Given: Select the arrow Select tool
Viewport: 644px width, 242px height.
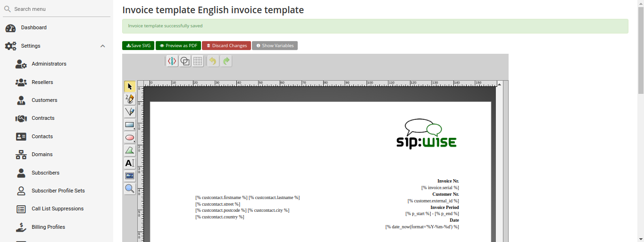Looking at the screenshot, I should point(130,86).
